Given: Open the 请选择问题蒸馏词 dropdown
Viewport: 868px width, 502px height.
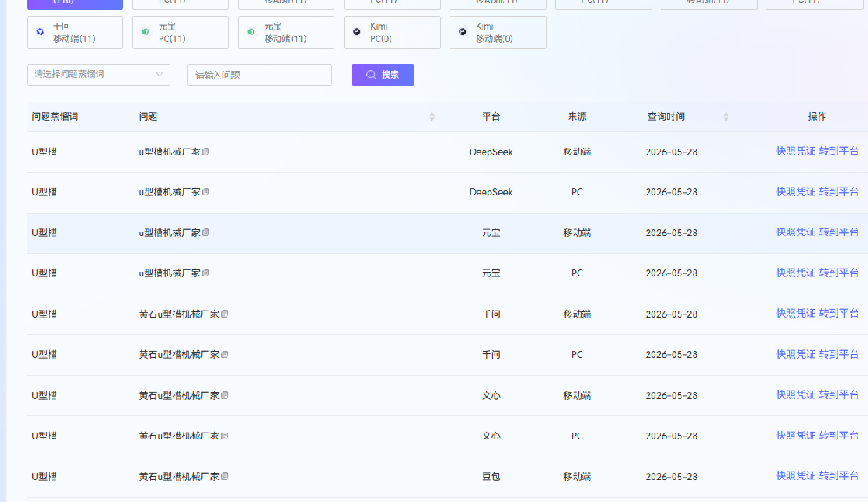Looking at the screenshot, I should coord(99,75).
